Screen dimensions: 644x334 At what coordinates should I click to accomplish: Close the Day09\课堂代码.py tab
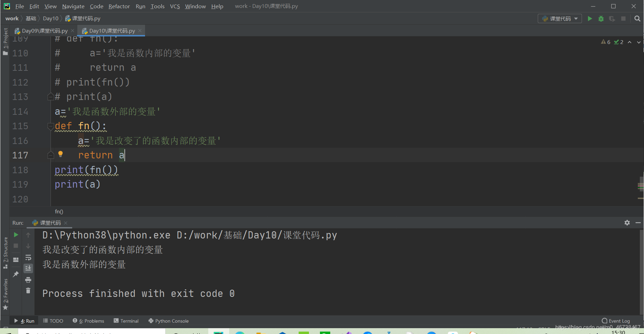[x=73, y=31]
